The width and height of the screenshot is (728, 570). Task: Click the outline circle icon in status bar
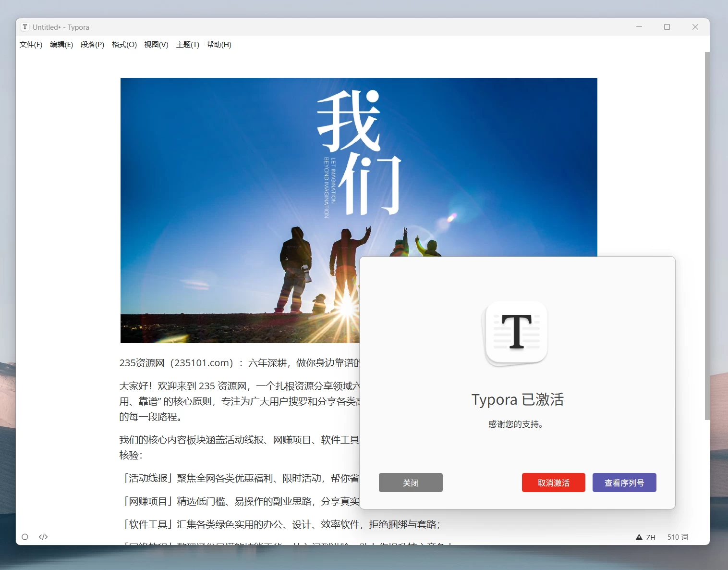[x=25, y=537]
